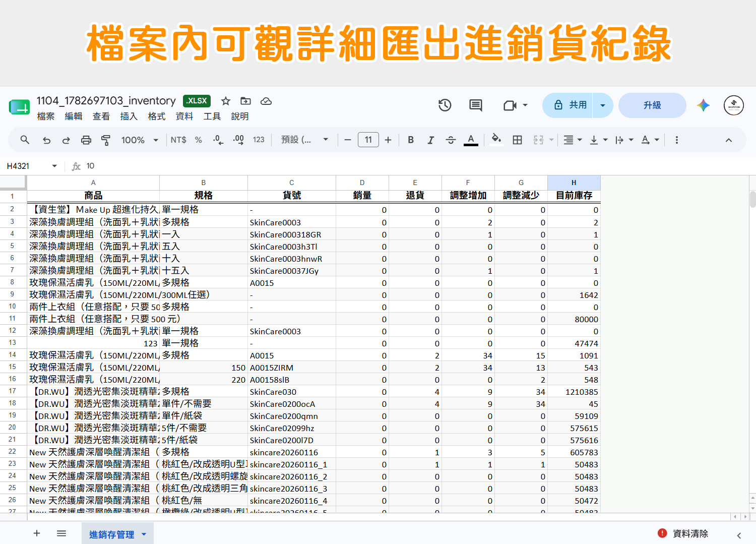Print the spreadsheet
Viewport: 756px width, 544px height.
(86, 140)
